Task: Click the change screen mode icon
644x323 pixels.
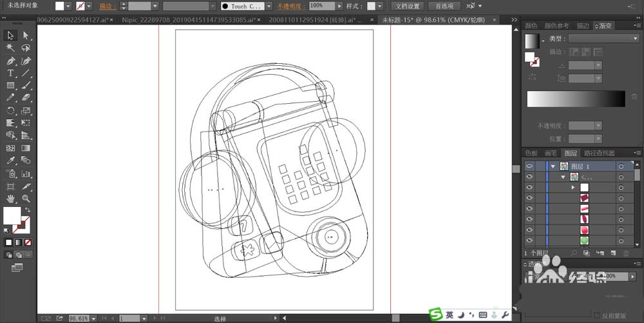Action: [x=17, y=268]
